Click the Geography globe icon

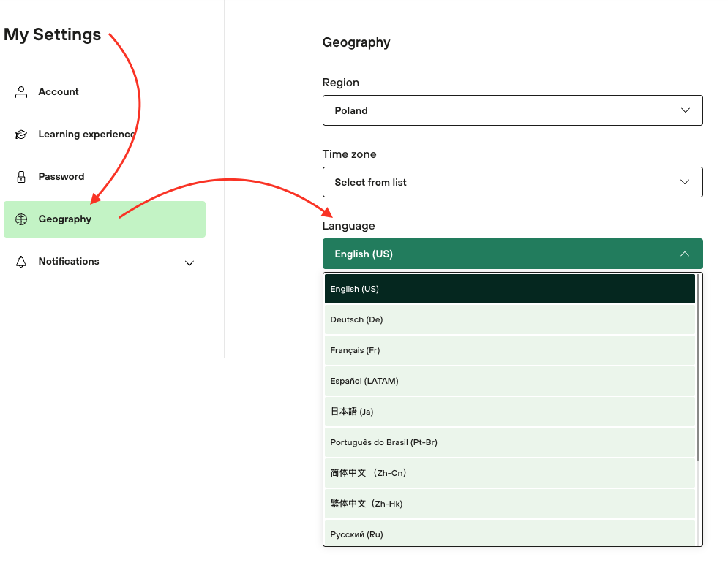click(x=21, y=219)
